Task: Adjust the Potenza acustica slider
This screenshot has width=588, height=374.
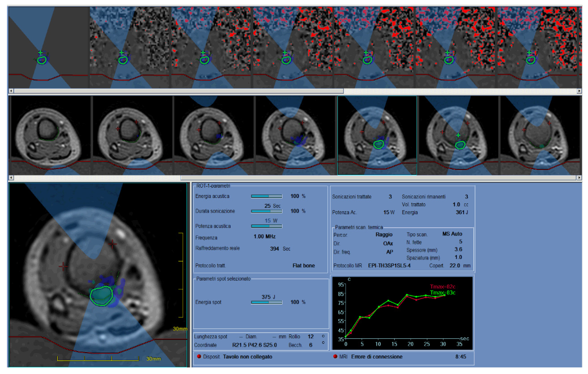Action: click(x=266, y=226)
